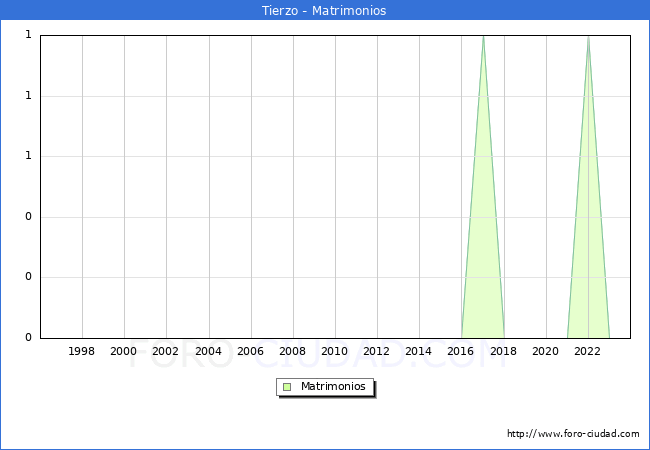Select the 2002 x-axis label

point(165,351)
